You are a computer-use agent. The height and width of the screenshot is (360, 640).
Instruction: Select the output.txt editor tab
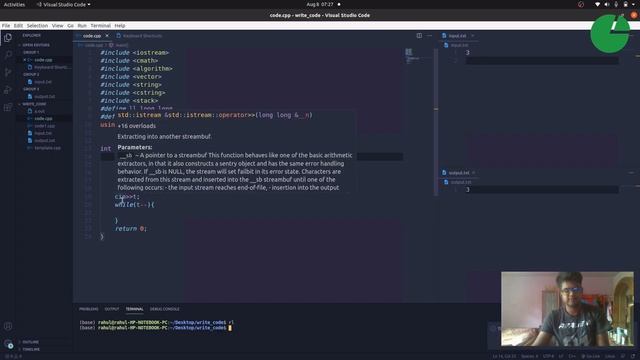pyautogui.click(x=459, y=173)
